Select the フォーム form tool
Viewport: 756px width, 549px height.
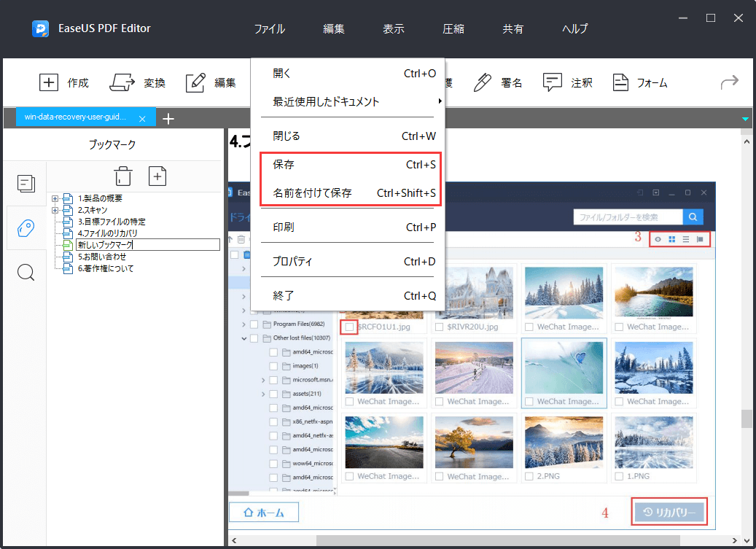(x=640, y=82)
